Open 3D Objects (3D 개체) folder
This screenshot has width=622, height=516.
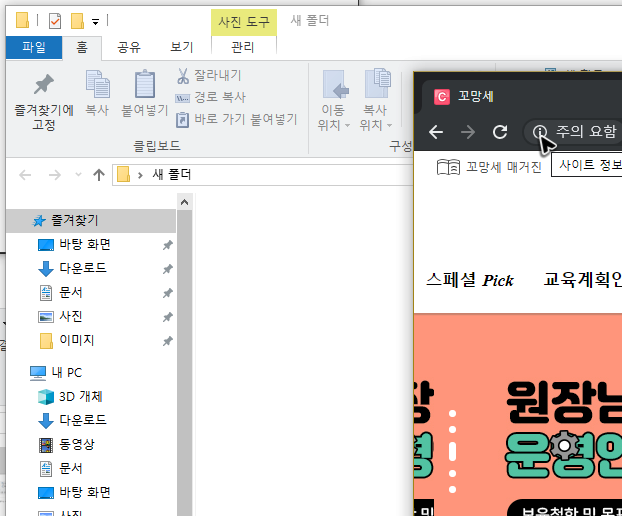(x=70, y=397)
